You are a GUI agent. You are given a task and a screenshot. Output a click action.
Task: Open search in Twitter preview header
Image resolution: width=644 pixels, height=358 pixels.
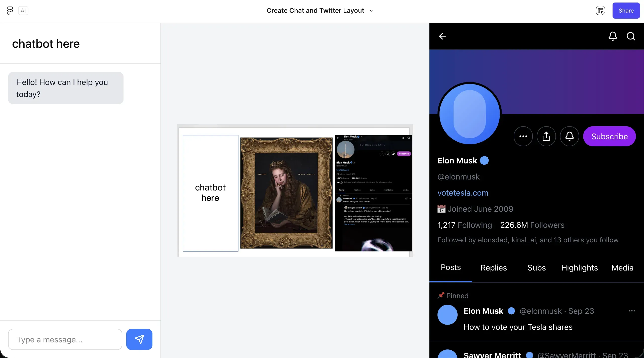point(631,36)
